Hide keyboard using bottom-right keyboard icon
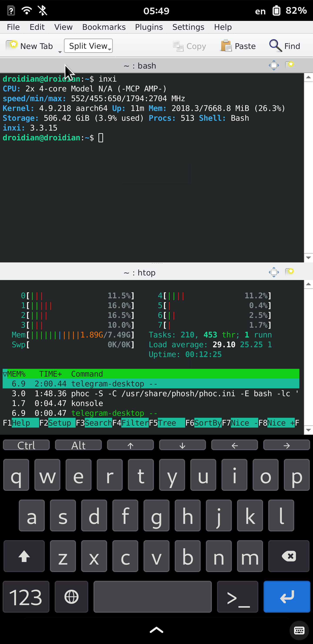Screen dimensions: 313x644 299,630
